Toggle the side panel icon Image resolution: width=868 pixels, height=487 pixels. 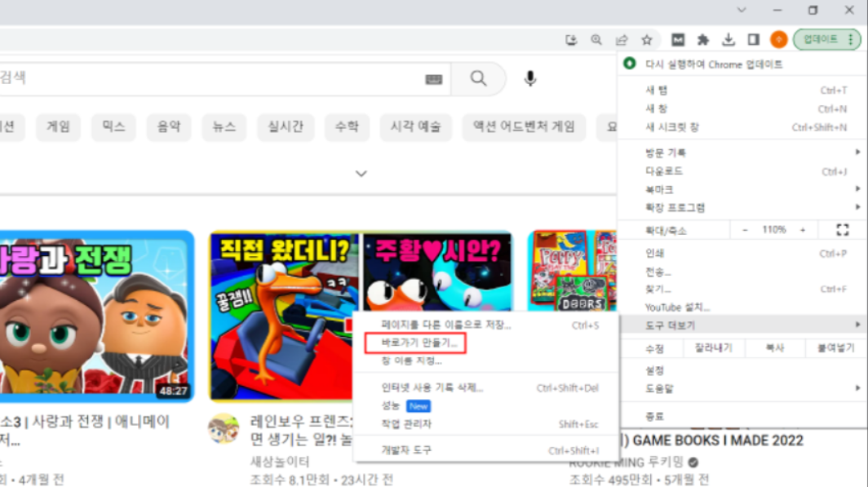(x=754, y=40)
